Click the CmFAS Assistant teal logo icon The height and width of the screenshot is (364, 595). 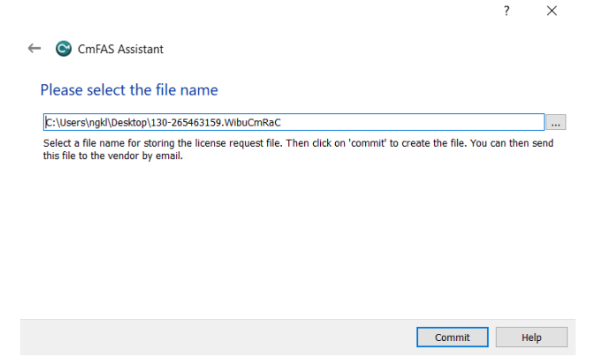(64, 49)
